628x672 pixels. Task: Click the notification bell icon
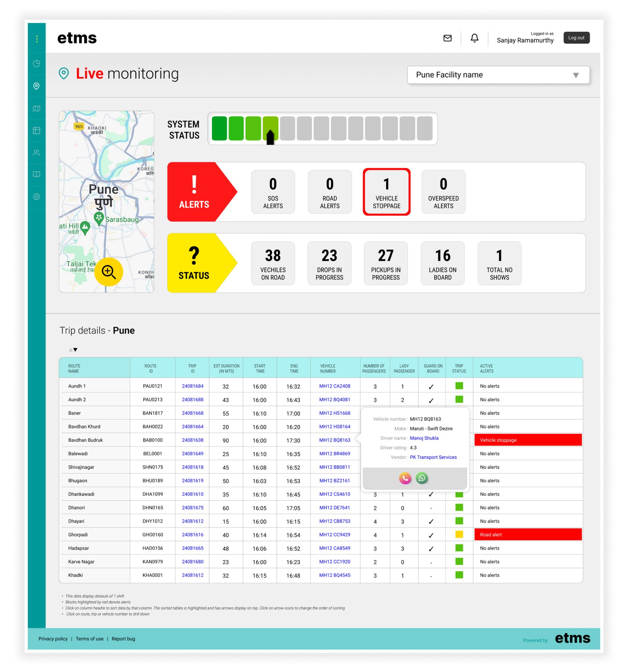(475, 38)
